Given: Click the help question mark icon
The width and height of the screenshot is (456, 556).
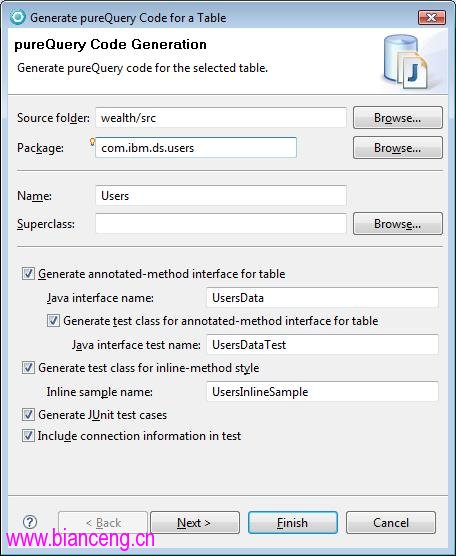Looking at the screenshot, I should [30, 522].
